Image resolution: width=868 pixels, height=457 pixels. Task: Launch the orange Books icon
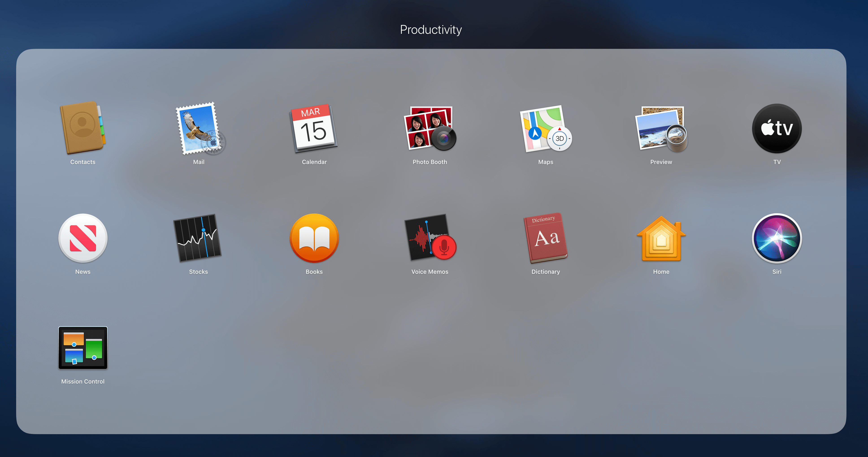314,238
